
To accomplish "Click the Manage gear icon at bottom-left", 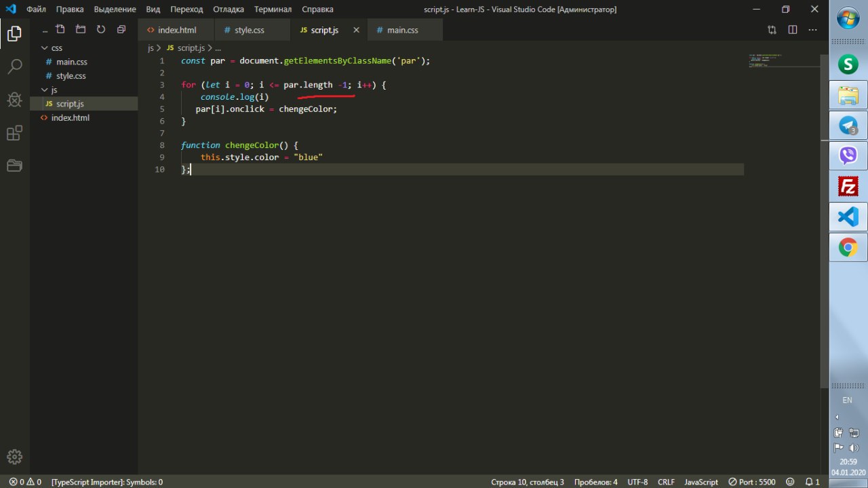I will (14, 457).
